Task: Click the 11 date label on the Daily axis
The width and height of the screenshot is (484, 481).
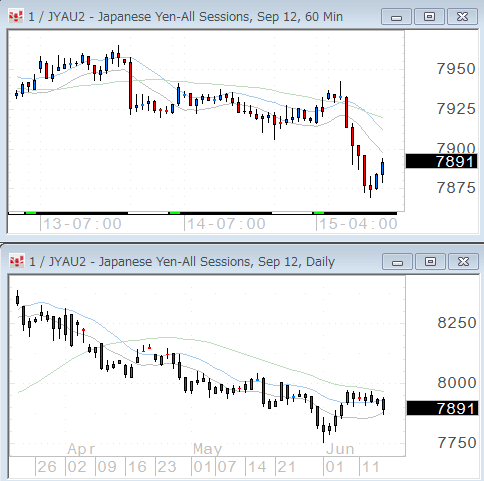Action: pos(371,467)
